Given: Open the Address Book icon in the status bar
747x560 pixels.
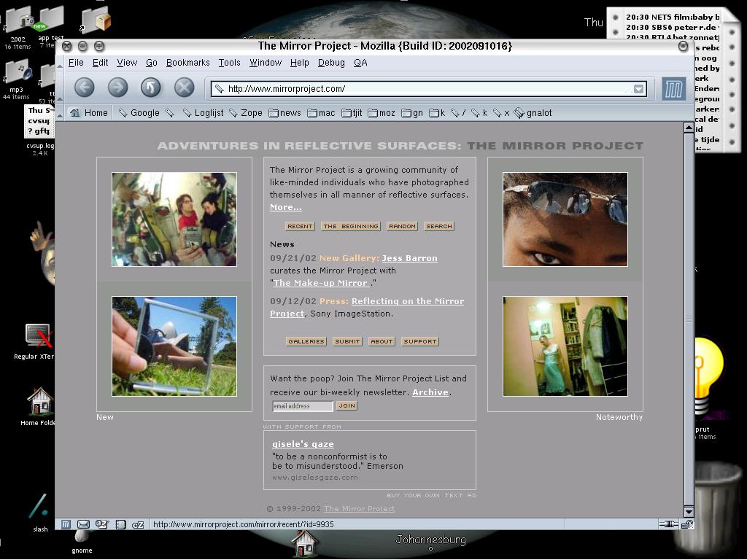Looking at the screenshot, I should click(120, 524).
